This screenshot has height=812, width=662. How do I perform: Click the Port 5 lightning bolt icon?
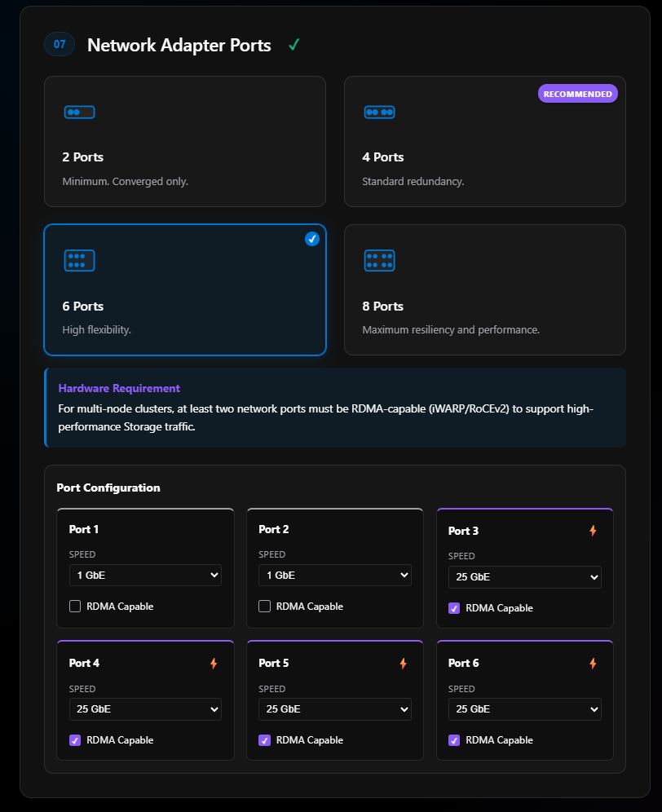(403, 664)
